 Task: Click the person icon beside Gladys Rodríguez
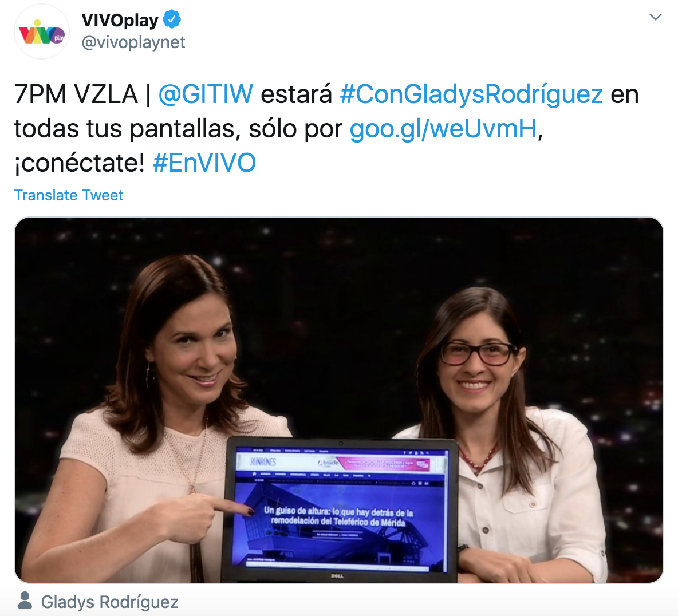[x=25, y=601]
